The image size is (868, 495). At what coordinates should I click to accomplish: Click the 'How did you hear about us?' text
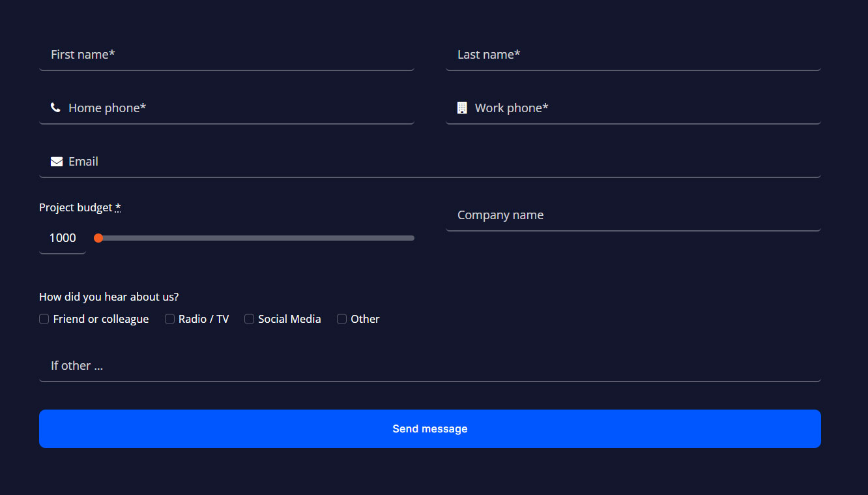click(109, 297)
